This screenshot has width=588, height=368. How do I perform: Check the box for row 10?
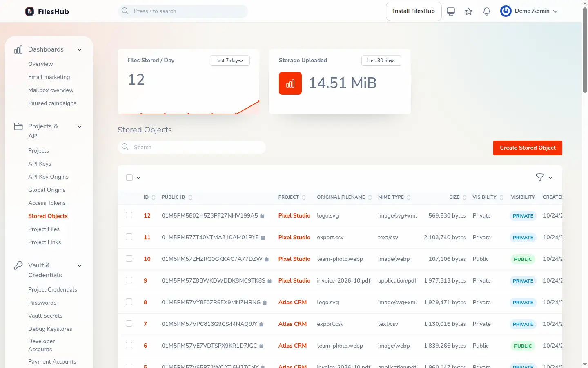click(129, 258)
